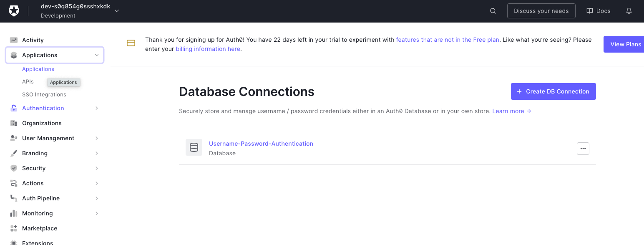
Task: Open the billing information link
Action: click(208, 49)
